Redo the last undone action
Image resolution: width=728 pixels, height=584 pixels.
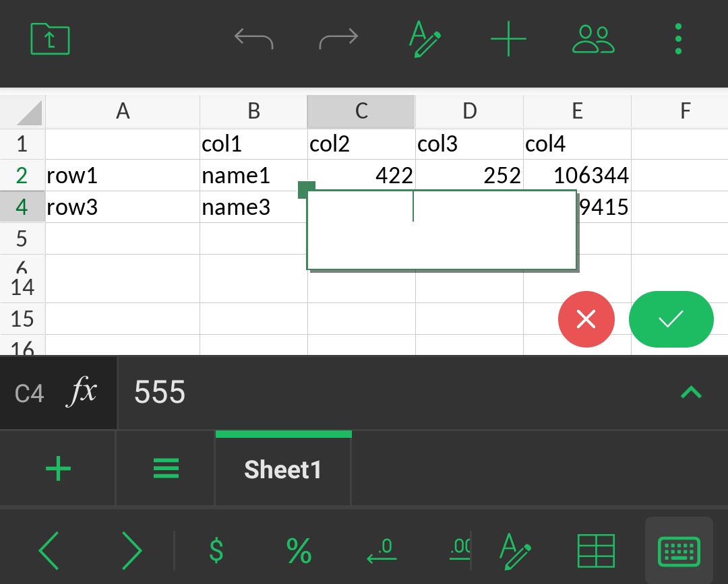click(338, 39)
